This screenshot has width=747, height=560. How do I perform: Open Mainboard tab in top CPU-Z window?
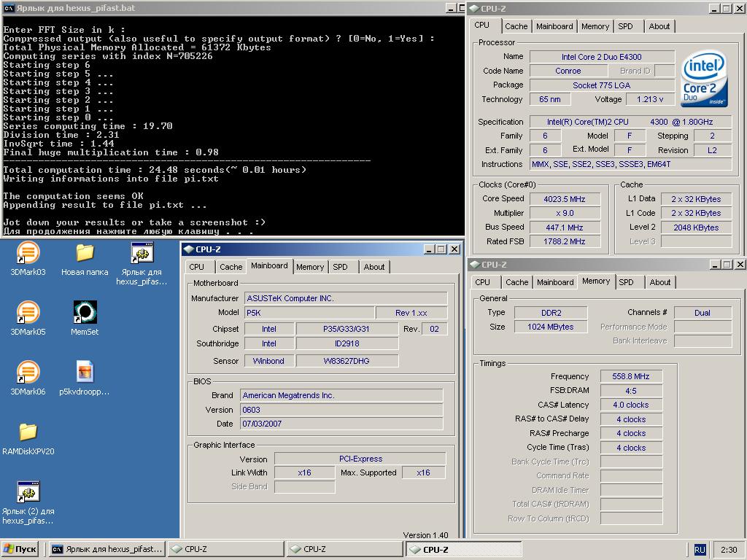click(x=554, y=26)
